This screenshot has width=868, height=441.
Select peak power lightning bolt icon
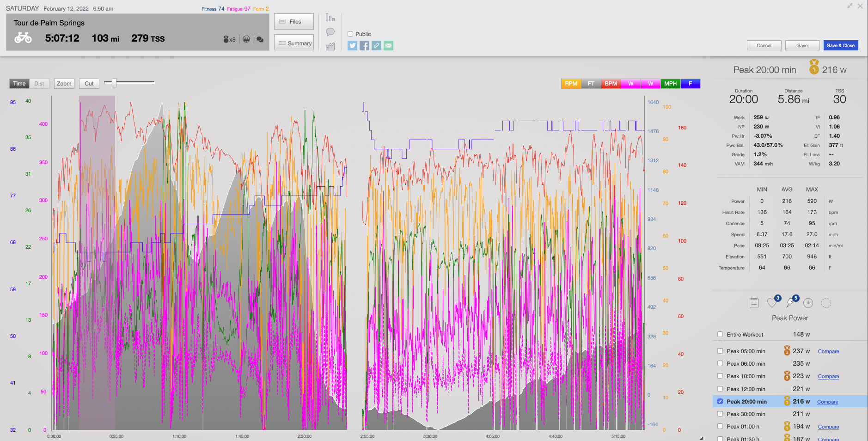(790, 303)
